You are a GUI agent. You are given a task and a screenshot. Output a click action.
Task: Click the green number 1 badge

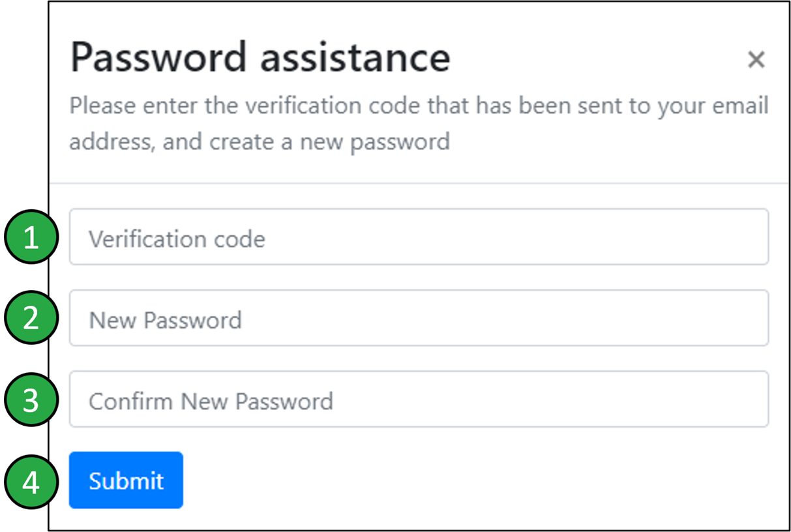32,239
